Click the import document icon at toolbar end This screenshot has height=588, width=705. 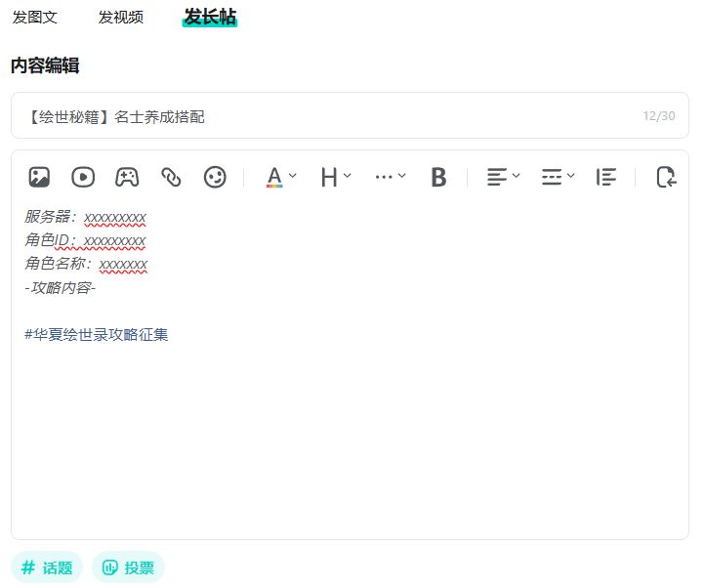click(666, 177)
